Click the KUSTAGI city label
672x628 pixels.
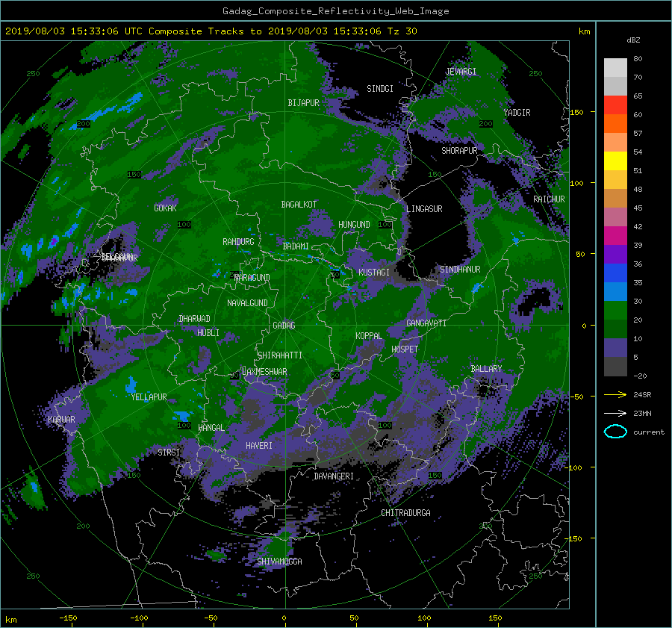pos(374,273)
